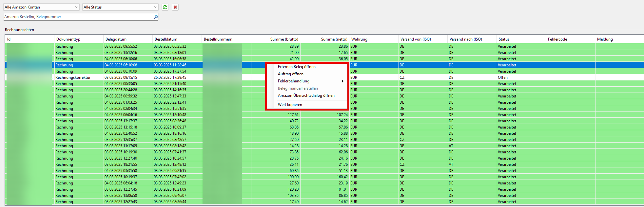Select Externen Beleg öffnen menu entry
Image resolution: width=644 pixels, height=207 pixels.
(x=297, y=67)
